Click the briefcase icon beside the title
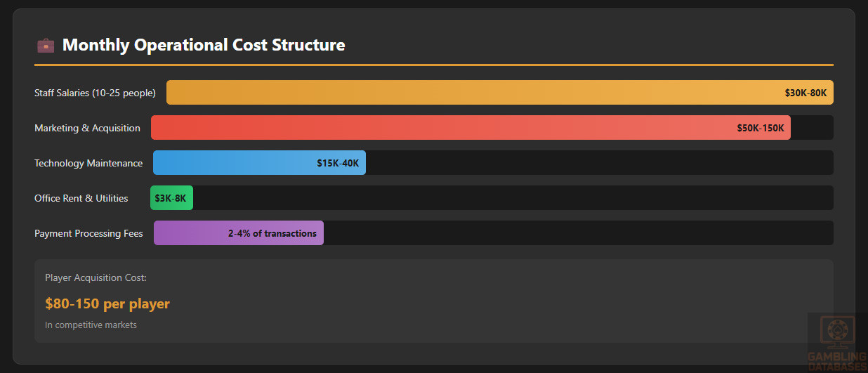 [45, 46]
